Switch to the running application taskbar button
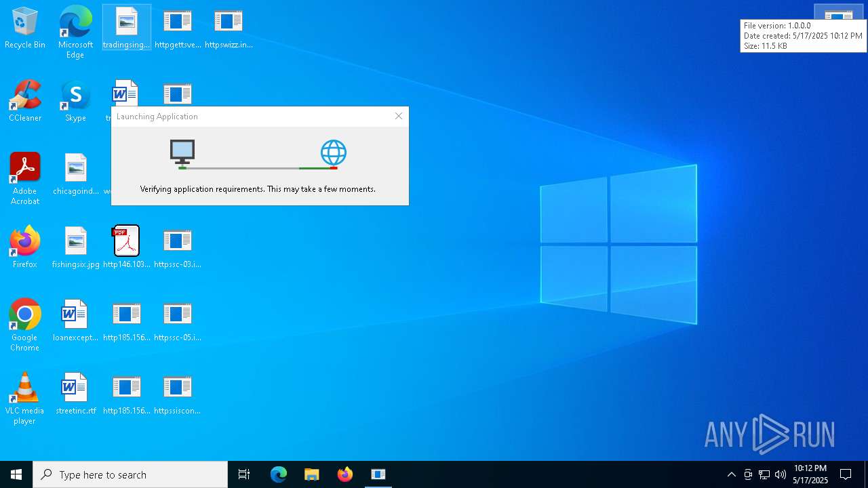The image size is (868, 488). point(378,474)
